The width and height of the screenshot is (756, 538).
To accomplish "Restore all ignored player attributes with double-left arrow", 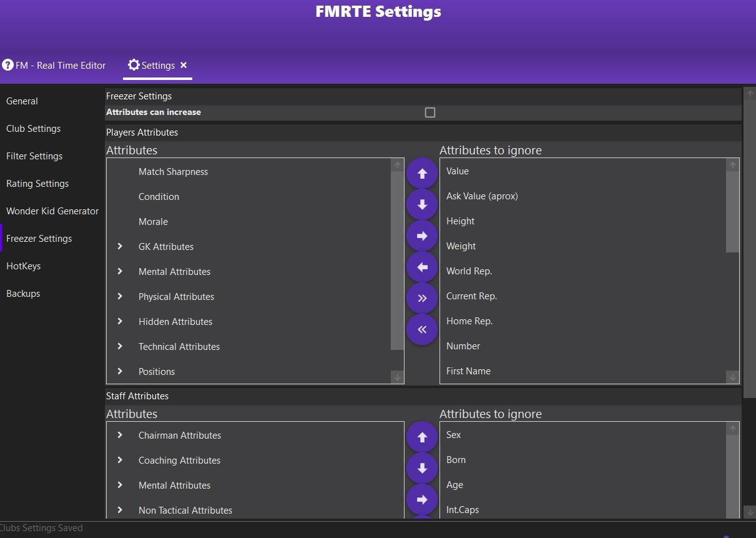I will point(422,330).
